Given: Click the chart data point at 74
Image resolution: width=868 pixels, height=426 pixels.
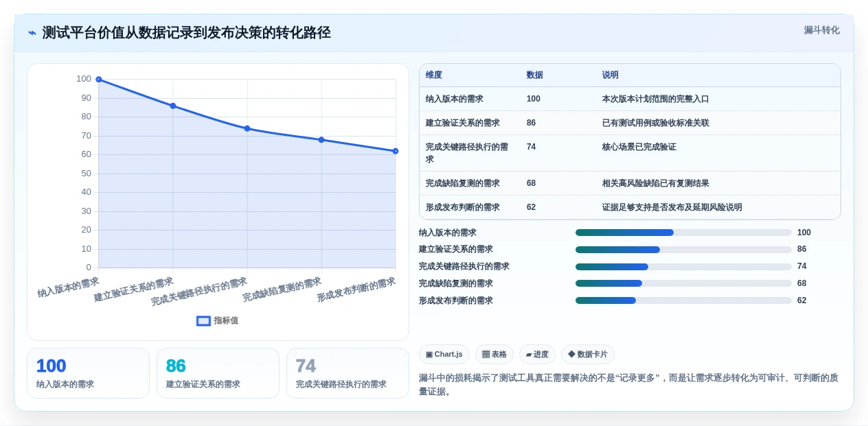Looking at the screenshot, I should [x=247, y=128].
